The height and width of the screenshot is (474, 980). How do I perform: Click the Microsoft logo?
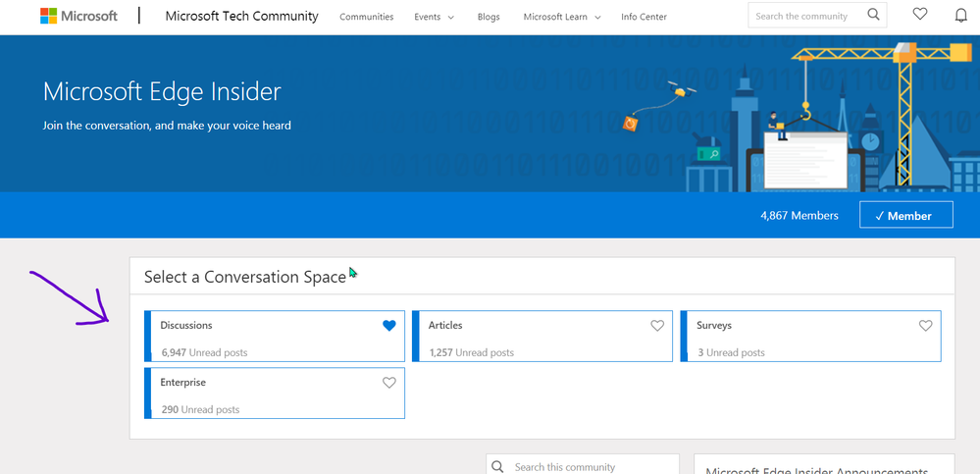[x=78, y=17]
